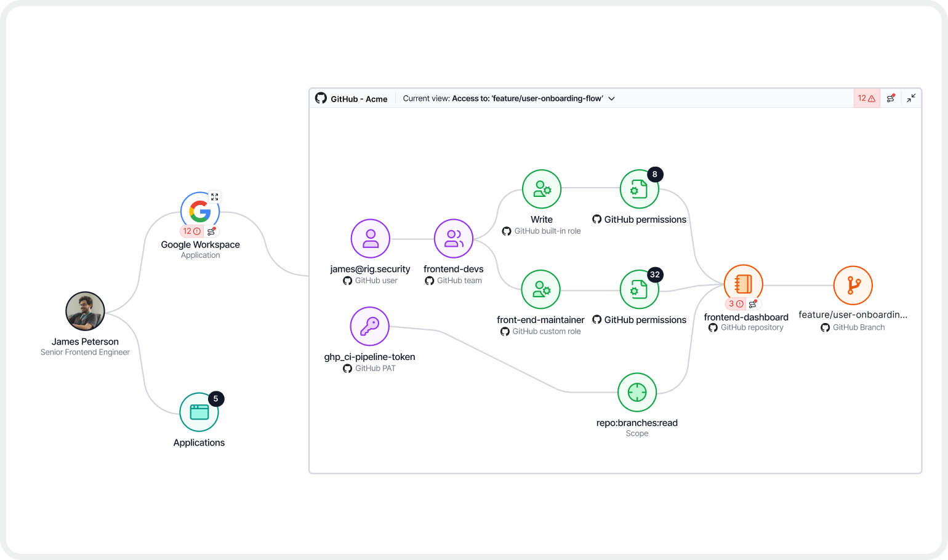Click the 'frontend-dashboard' label text
This screenshot has height=560, width=948.
point(746,318)
